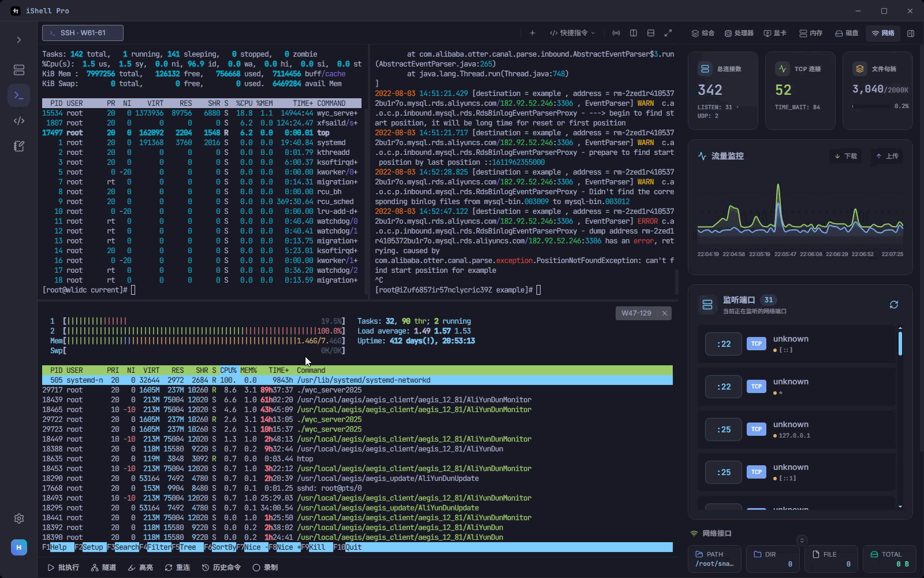
Task: Switch to the disk monitor tab
Action: pyautogui.click(x=847, y=33)
